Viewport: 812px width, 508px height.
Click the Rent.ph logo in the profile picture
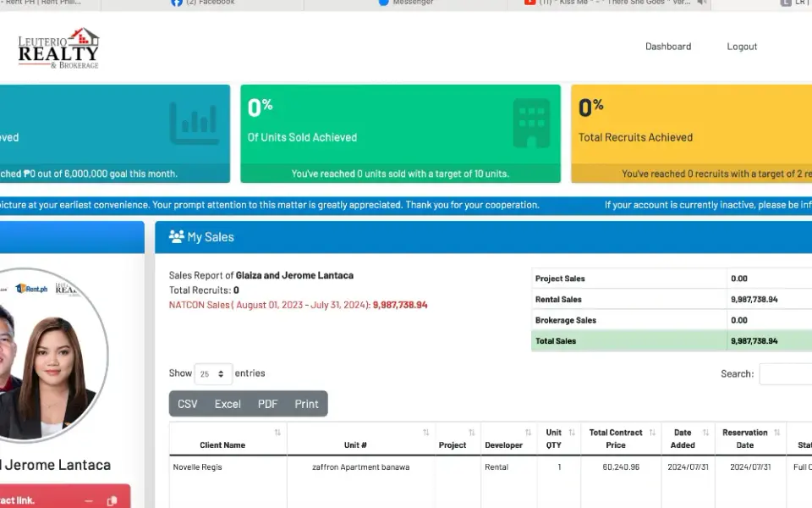31,289
